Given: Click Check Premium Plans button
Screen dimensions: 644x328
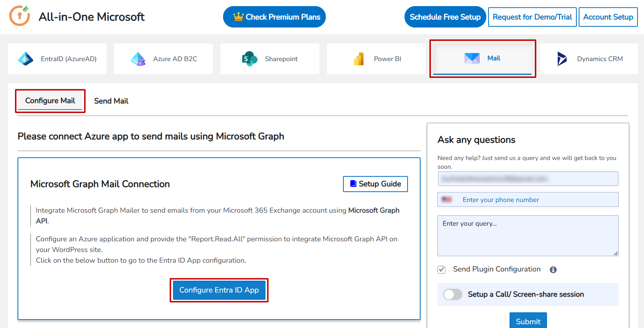Looking at the screenshot, I should [274, 17].
